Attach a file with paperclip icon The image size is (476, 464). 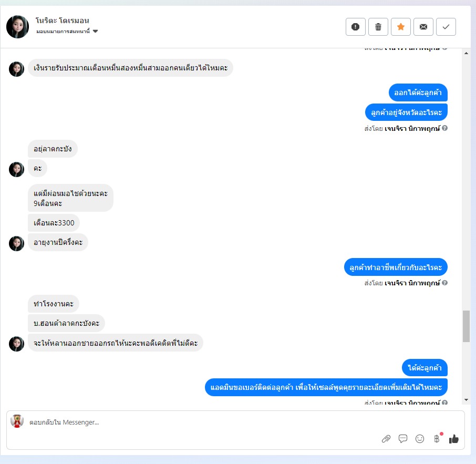(x=386, y=439)
